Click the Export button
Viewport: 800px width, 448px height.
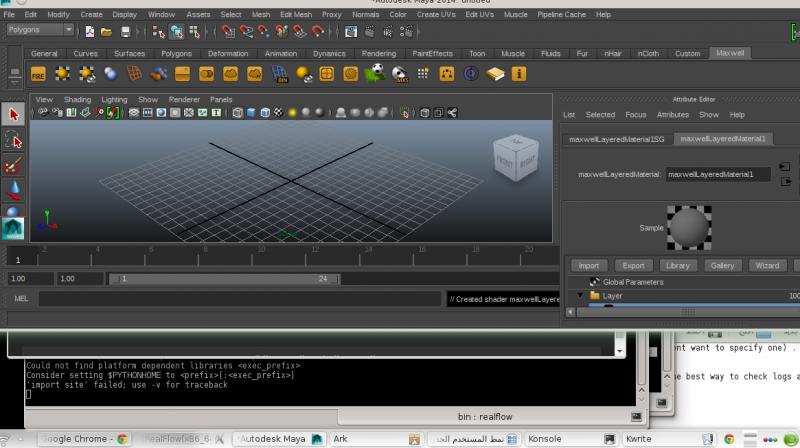tap(633, 266)
